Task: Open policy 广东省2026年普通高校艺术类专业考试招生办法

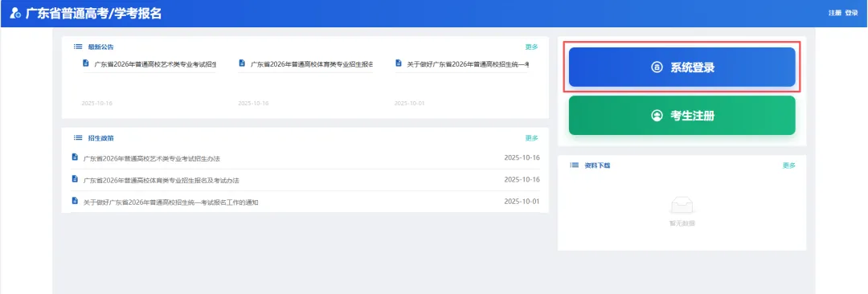Action: [x=152, y=159]
